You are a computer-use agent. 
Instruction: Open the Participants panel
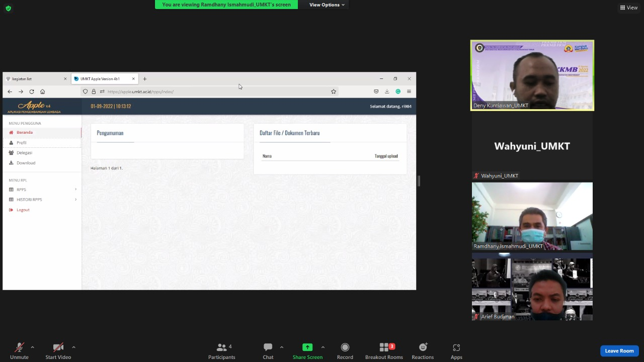(221, 350)
